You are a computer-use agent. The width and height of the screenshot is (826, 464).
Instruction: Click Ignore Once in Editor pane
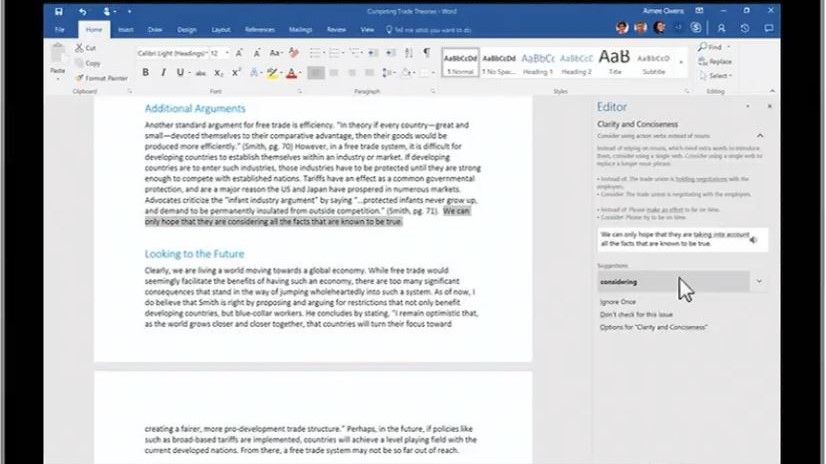pyautogui.click(x=618, y=302)
